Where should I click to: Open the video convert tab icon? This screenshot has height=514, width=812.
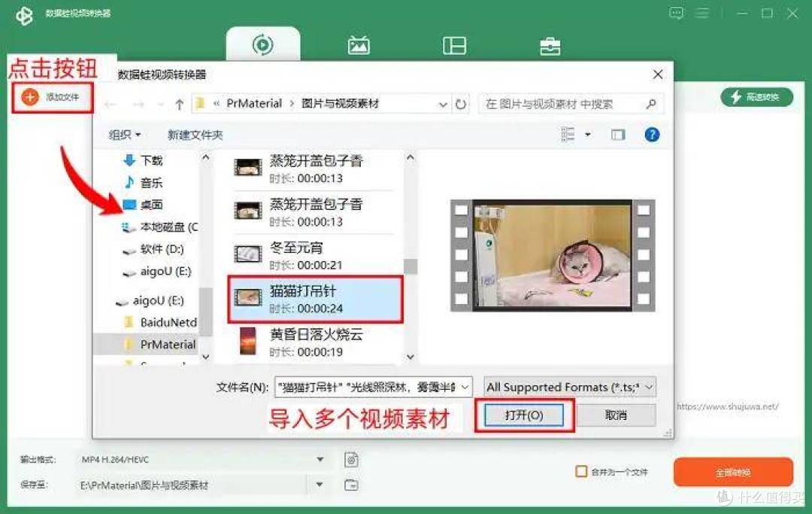coord(262,45)
